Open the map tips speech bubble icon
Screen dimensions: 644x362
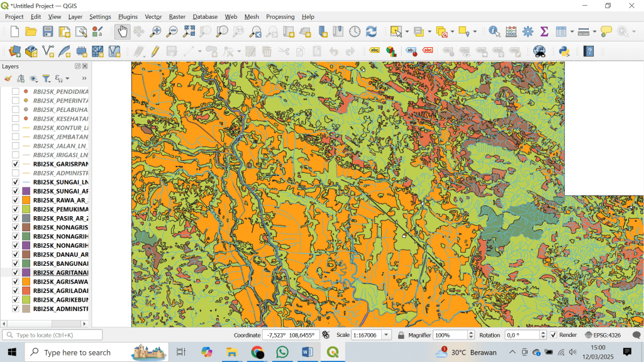tap(606, 31)
